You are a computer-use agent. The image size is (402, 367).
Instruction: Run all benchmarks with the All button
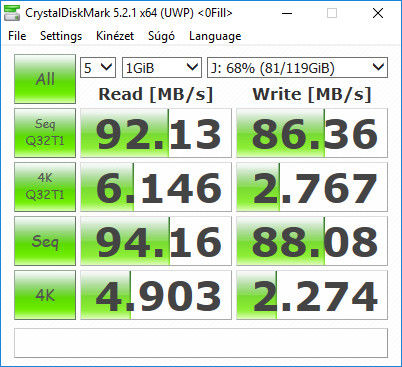tap(45, 79)
